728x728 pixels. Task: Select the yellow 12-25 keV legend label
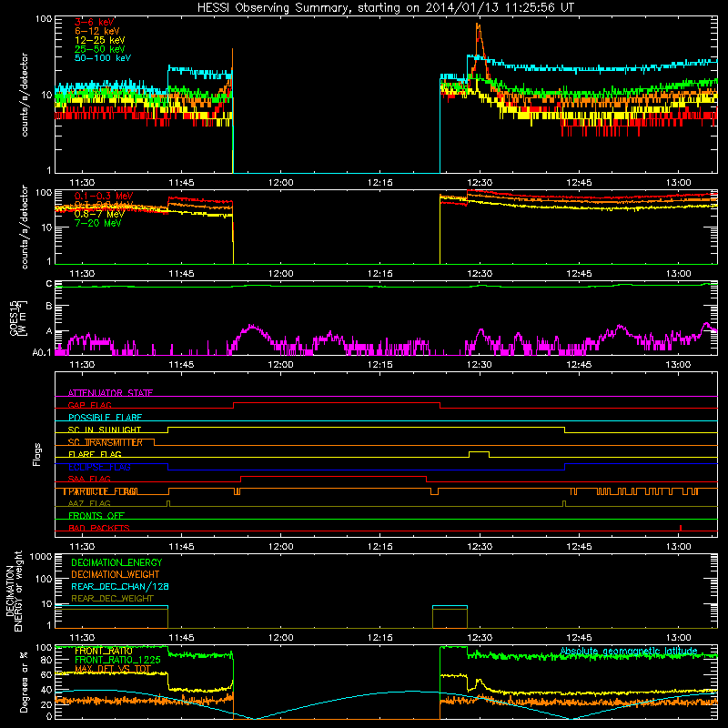click(x=100, y=40)
